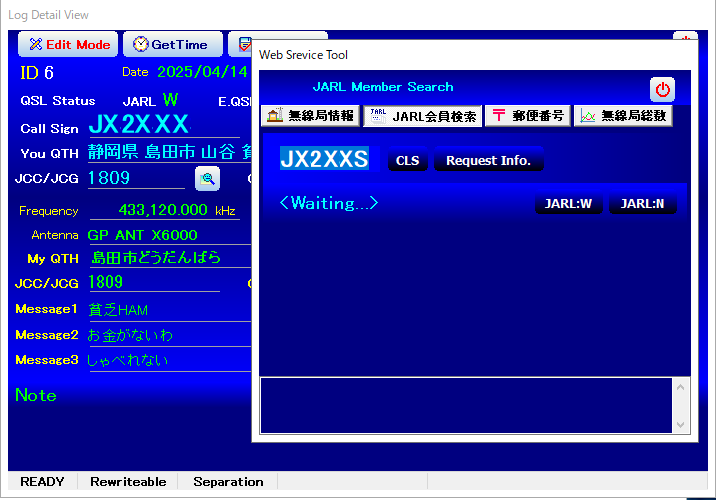This screenshot has height=500, width=716.
Task: Click the Note label
Action: click(36, 395)
